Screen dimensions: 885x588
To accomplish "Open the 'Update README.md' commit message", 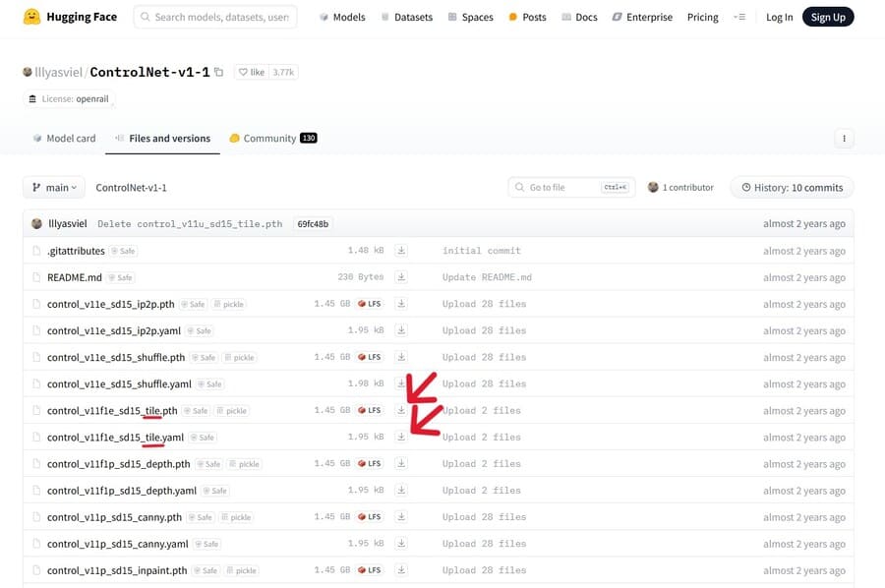I will [487, 277].
